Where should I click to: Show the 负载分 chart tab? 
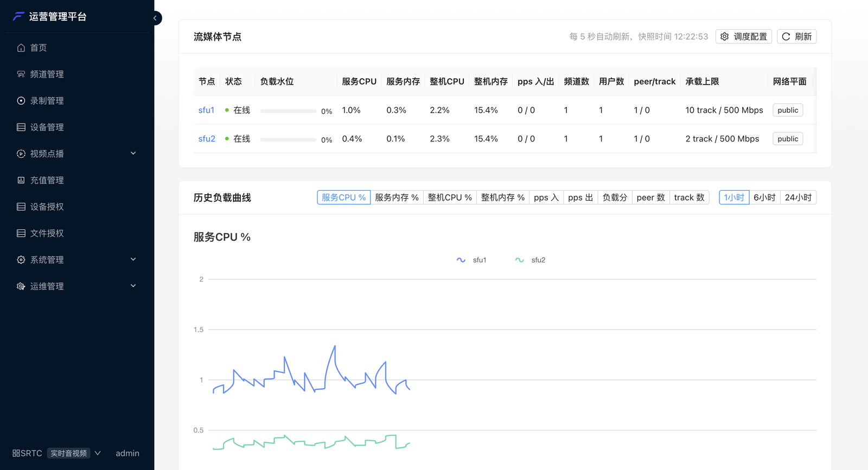click(x=615, y=197)
